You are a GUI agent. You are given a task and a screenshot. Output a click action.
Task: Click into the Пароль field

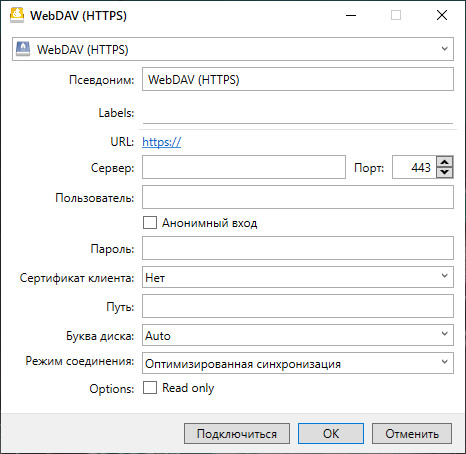pos(298,248)
